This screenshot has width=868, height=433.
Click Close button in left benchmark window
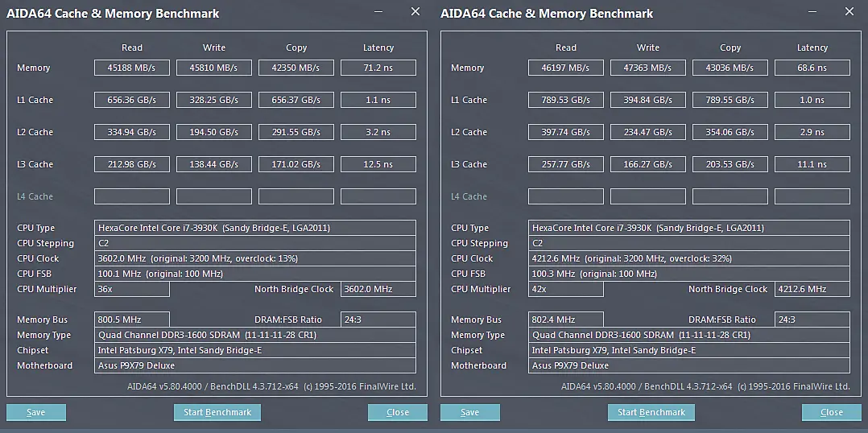[x=398, y=413]
